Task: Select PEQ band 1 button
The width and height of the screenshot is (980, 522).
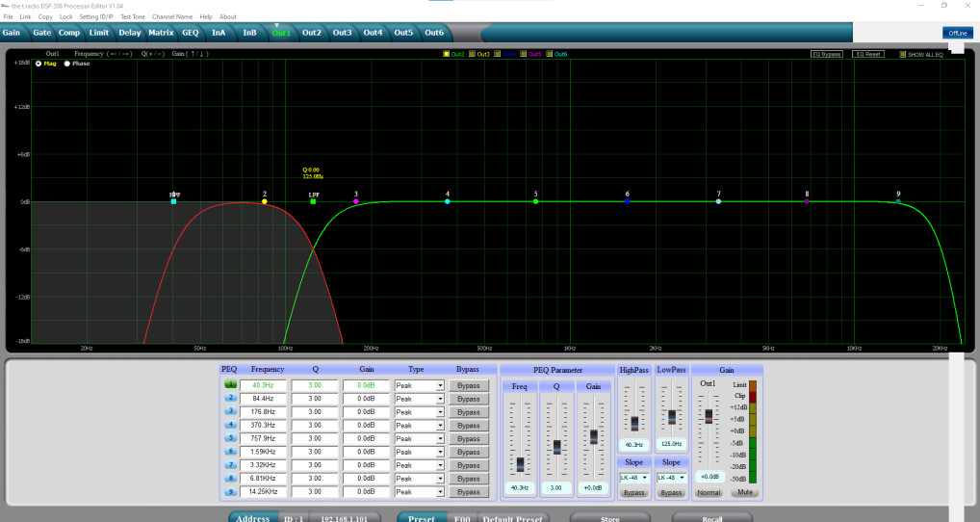Action: coord(230,385)
